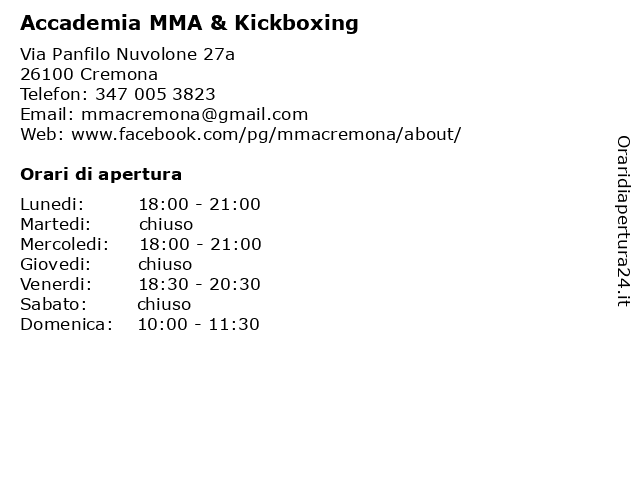Screen dimensions: 640x480
Task: Click the Telefon label
Action: [54, 94]
